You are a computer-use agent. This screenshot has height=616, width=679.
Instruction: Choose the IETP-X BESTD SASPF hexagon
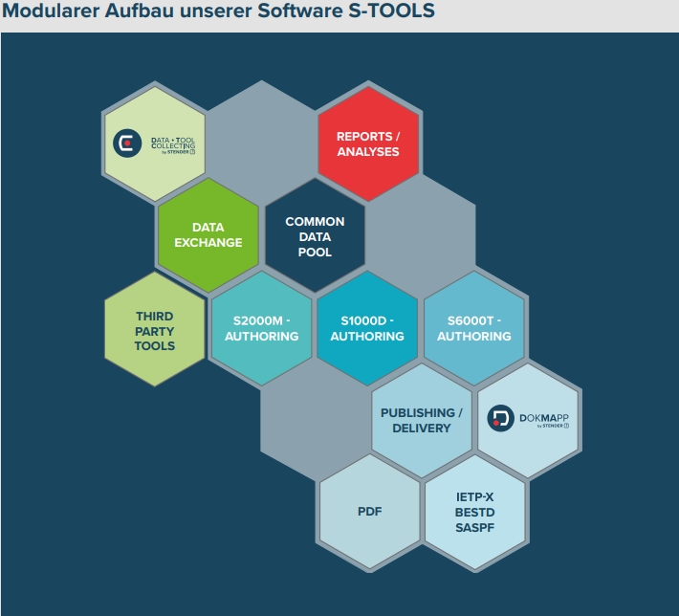coord(474,512)
